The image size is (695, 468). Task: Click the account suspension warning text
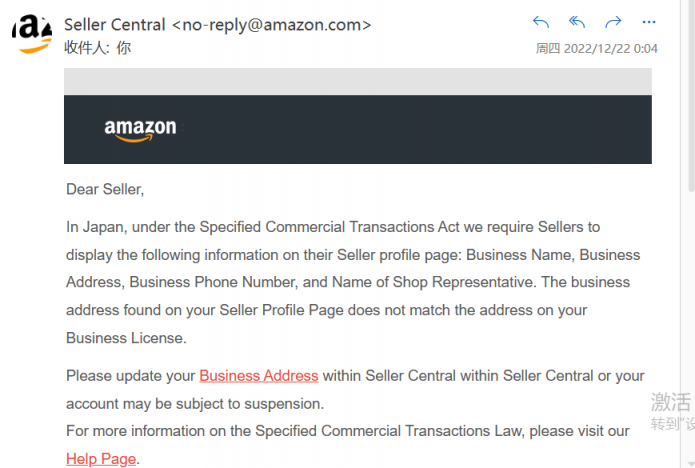pyautogui.click(x=195, y=404)
